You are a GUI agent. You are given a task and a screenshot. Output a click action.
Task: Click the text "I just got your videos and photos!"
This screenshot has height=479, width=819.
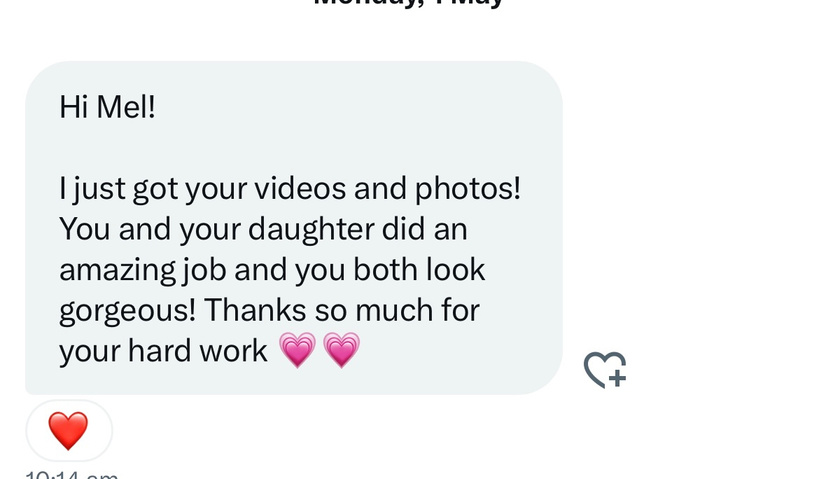pyautogui.click(x=290, y=188)
